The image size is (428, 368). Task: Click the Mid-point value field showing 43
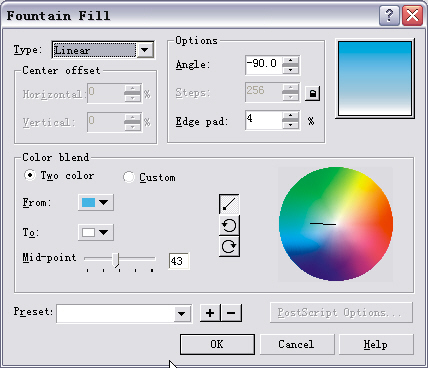point(179,261)
